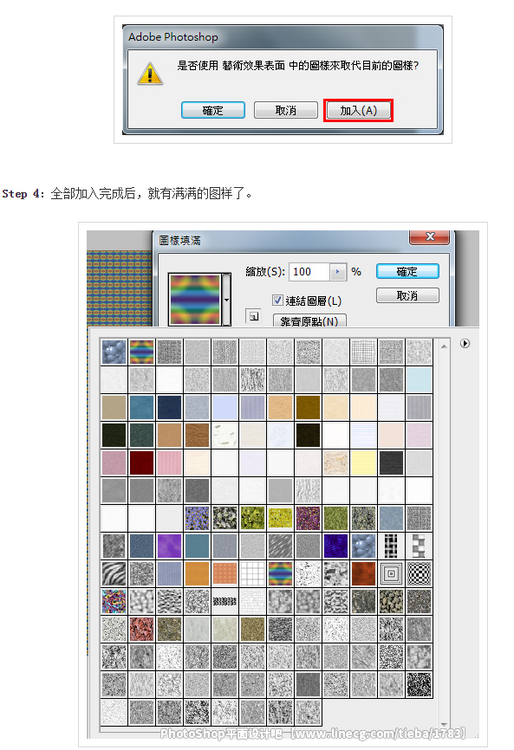The image size is (514, 750).
Task: Choose the gray diagonal streaks pattern thumbnail
Action: pyautogui.click(x=280, y=546)
